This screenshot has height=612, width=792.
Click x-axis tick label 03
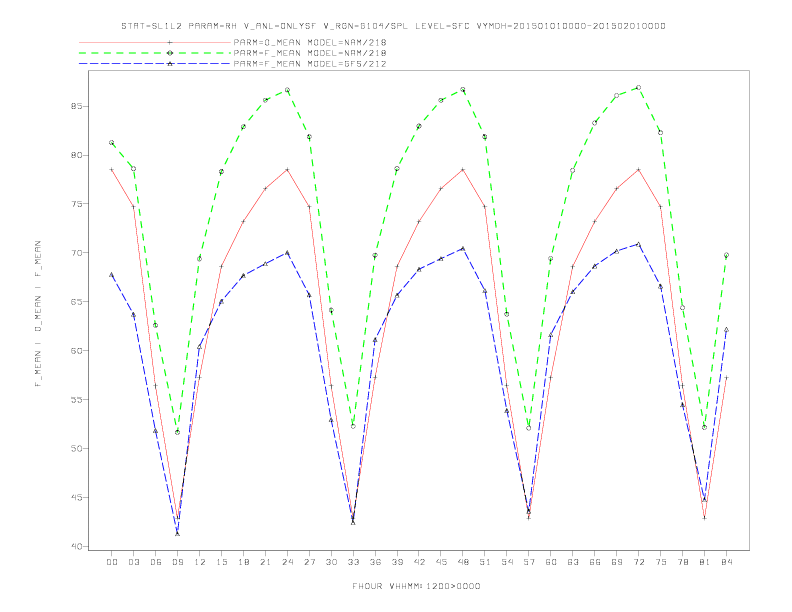(x=133, y=562)
